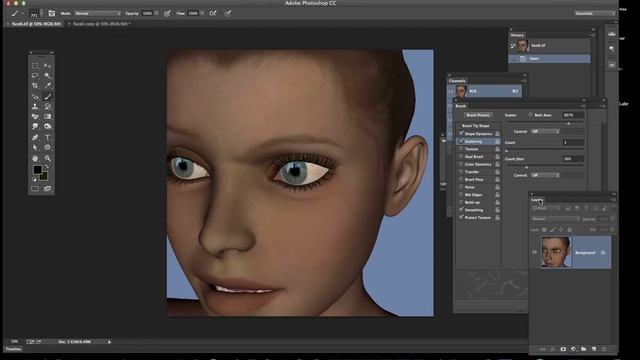Image resolution: width=640 pixels, height=360 pixels.
Task: Select the History Brush tool
Action: tap(47, 107)
